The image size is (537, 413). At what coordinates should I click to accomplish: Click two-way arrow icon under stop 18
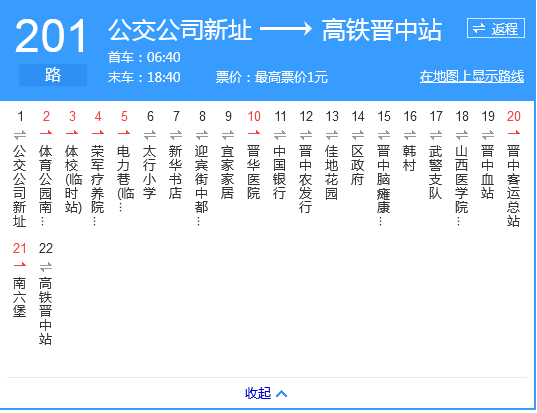(x=462, y=135)
